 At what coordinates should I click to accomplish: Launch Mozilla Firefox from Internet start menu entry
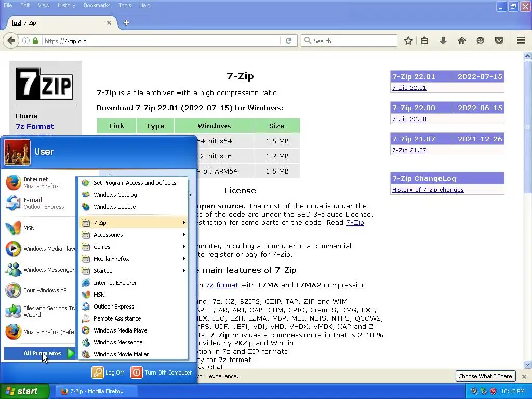pyautogui.click(x=39, y=182)
